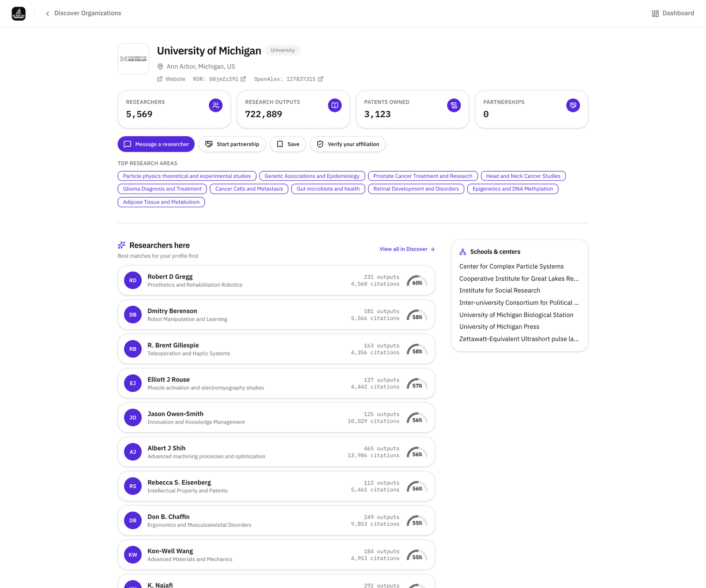
Task: Click R. Brent Gillespie's 58% match gauge
Action: tap(417, 349)
